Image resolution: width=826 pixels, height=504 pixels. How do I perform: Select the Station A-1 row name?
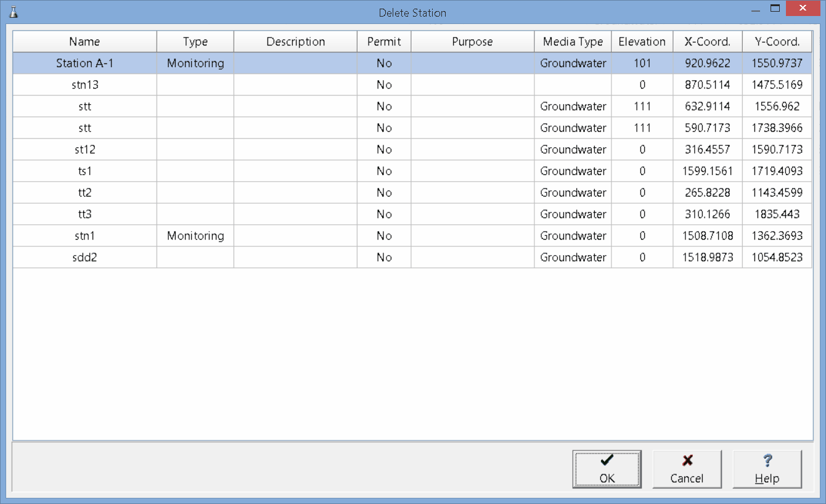[x=84, y=63]
